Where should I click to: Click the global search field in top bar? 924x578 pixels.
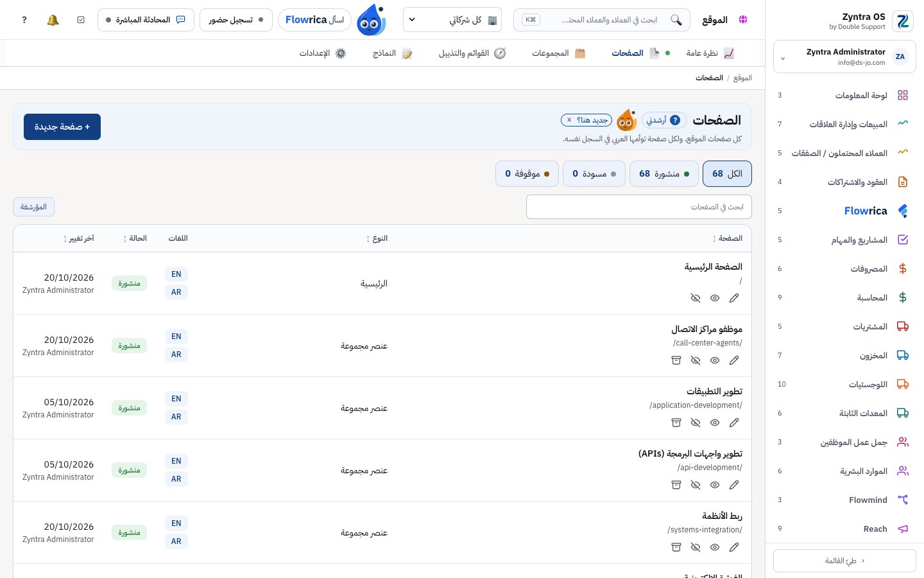[602, 20]
